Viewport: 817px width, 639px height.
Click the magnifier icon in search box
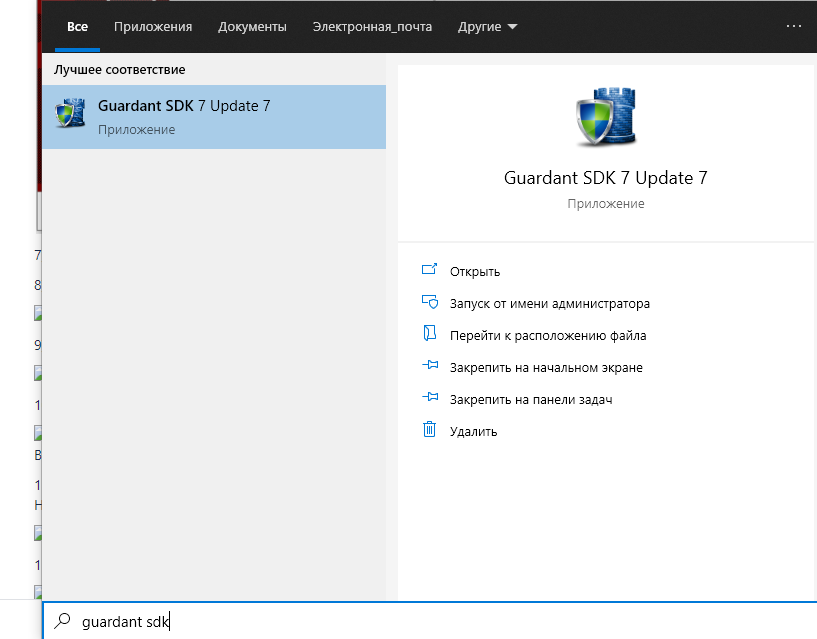[x=63, y=621]
